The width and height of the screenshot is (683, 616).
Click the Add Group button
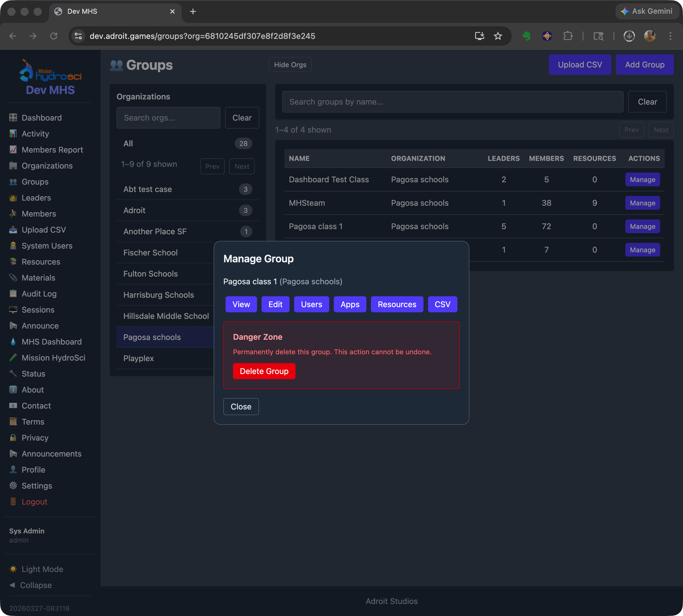pyautogui.click(x=644, y=65)
